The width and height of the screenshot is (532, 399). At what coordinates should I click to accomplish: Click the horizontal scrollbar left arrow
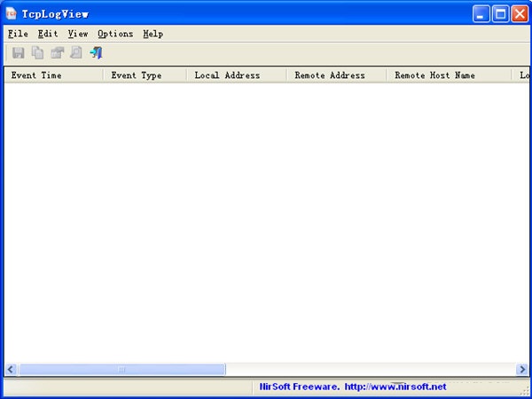click(11, 369)
